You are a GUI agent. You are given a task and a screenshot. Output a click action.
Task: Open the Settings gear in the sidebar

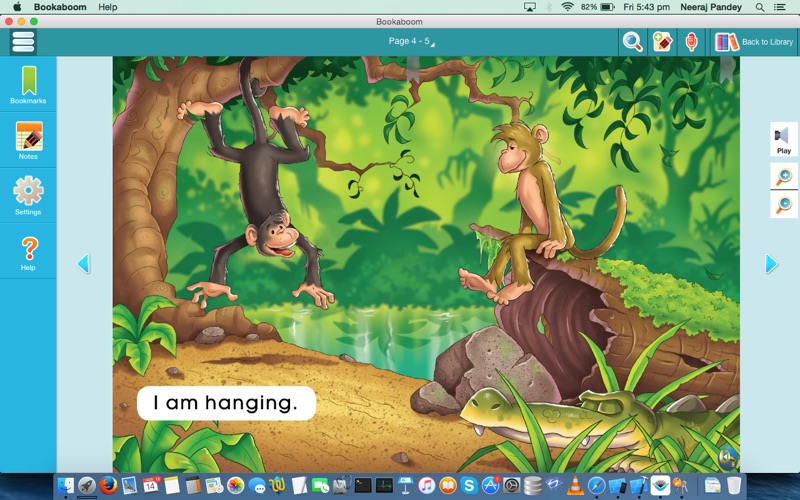(28, 195)
